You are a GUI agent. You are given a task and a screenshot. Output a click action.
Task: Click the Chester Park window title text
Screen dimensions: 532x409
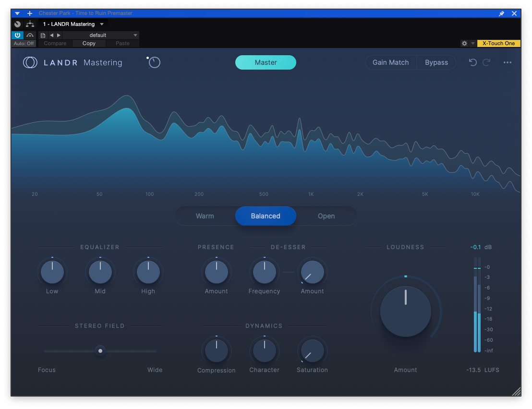pos(85,13)
